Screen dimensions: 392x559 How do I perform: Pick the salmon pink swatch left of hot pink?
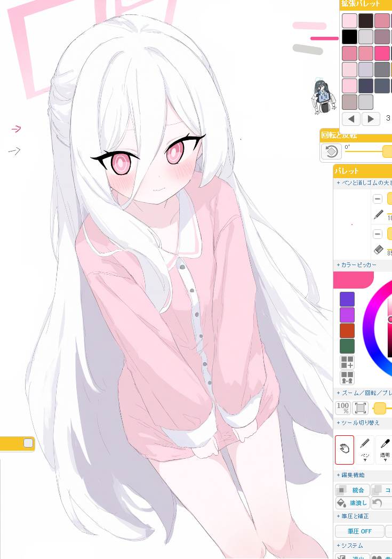366,53
